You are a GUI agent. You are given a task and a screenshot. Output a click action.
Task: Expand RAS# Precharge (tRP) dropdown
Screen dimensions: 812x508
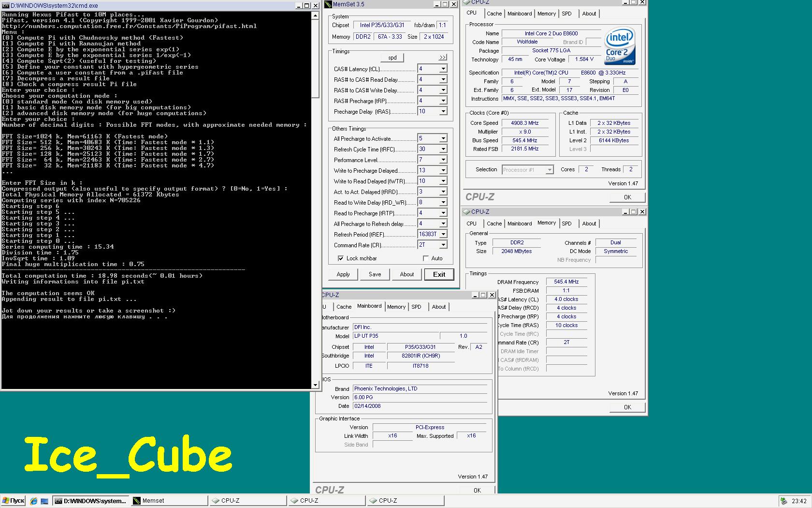coord(443,101)
